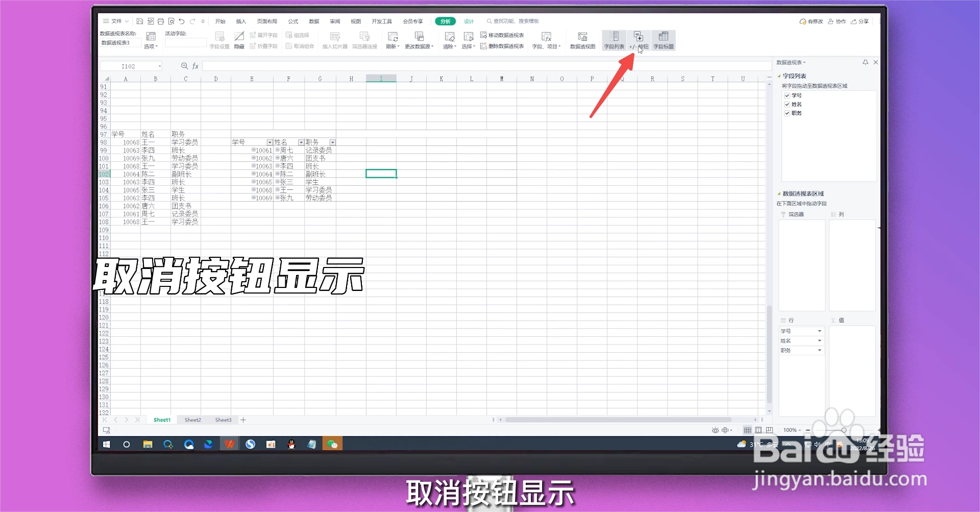Switch to the Sheet2 tab
980x512 pixels.
(192, 420)
